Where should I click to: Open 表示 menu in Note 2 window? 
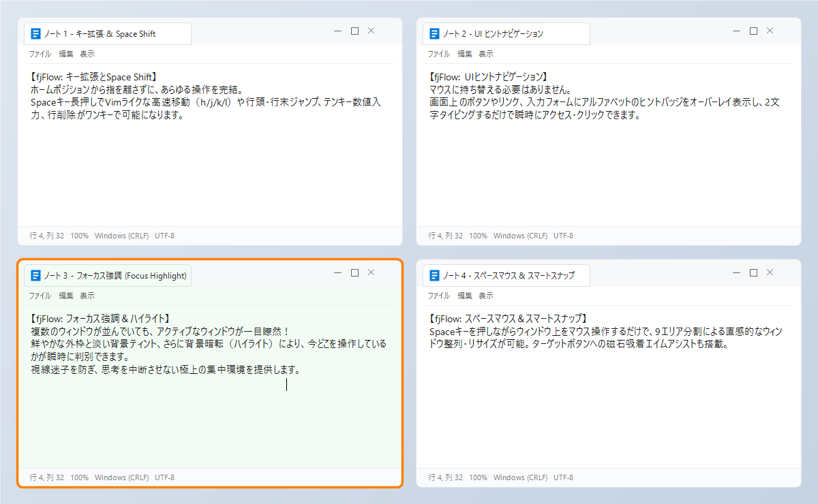486,54
